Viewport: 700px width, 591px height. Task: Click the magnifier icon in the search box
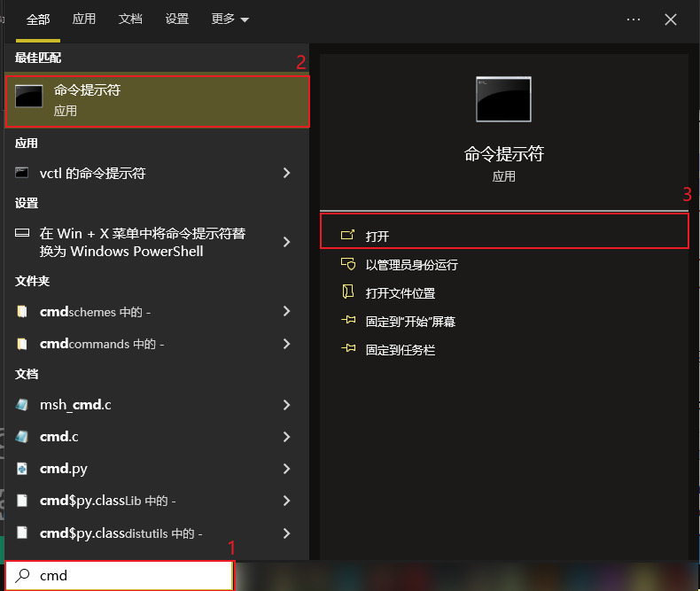click(x=24, y=575)
